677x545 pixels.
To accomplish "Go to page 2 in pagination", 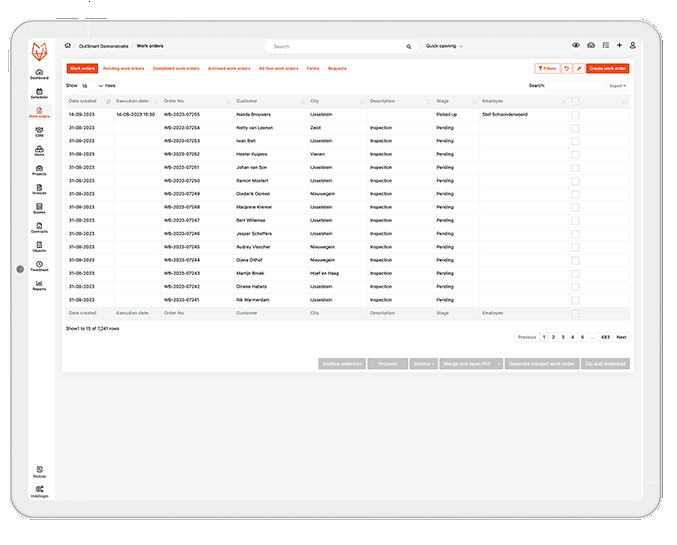I will click(x=553, y=337).
